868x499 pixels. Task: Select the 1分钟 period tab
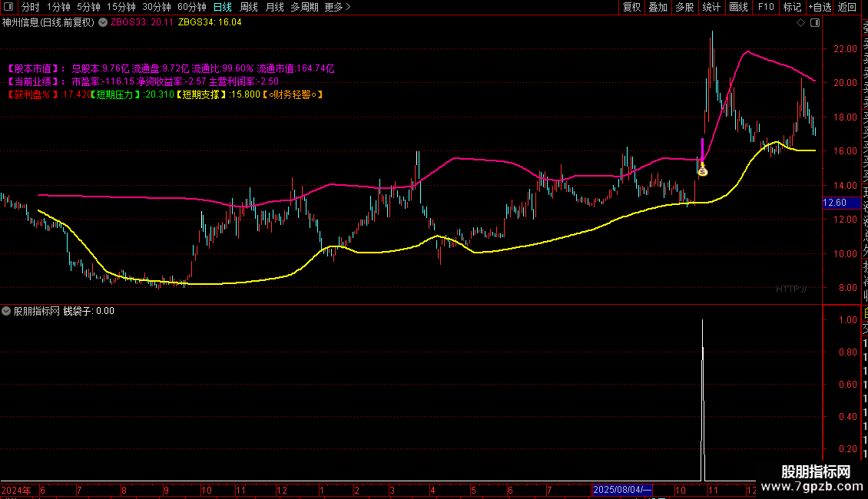(58, 7)
